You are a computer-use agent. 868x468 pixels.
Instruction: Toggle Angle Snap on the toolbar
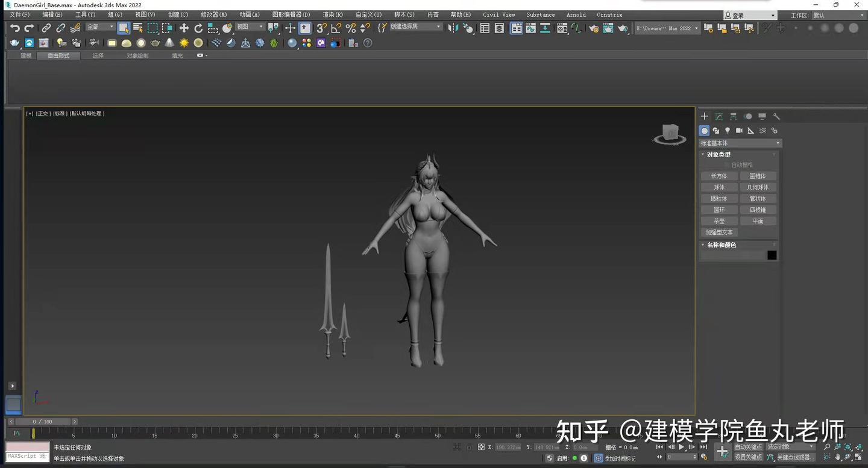[x=336, y=28]
